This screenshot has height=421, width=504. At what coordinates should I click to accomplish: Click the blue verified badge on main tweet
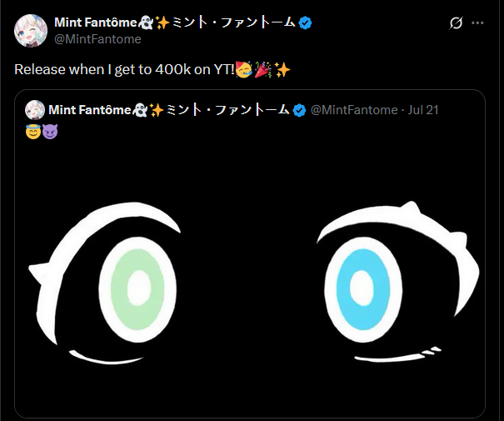coord(306,23)
